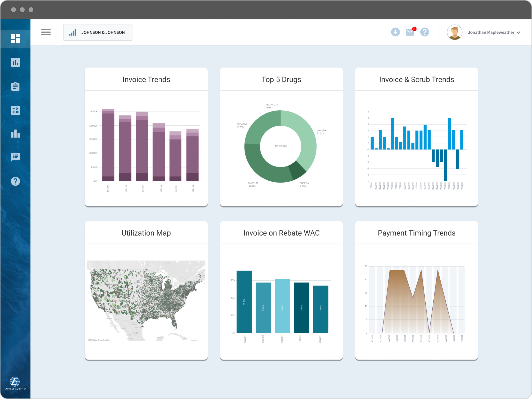Open the chat messages sidebar icon

click(x=15, y=157)
